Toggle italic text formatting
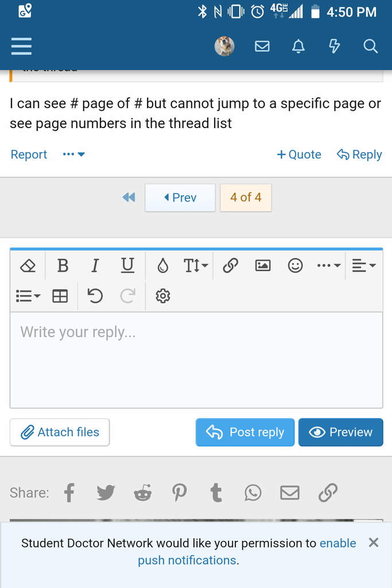The height and width of the screenshot is (588, 392). click(95, 265)
